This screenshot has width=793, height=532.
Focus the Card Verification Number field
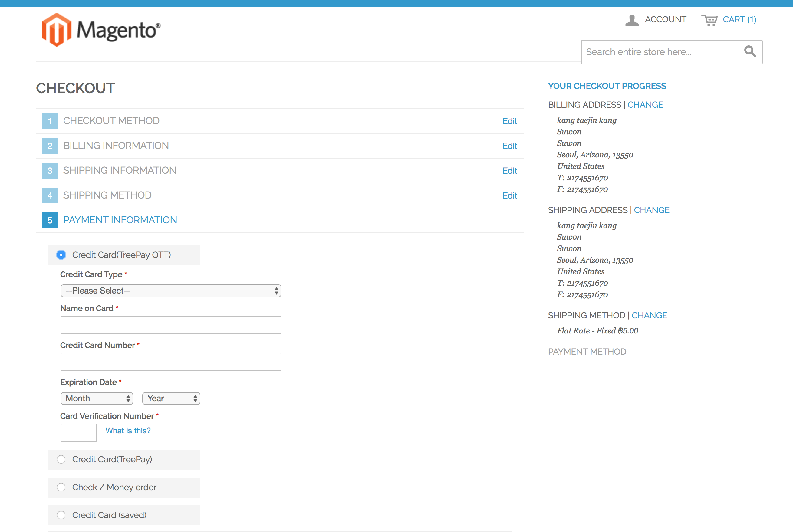(78, 432)
